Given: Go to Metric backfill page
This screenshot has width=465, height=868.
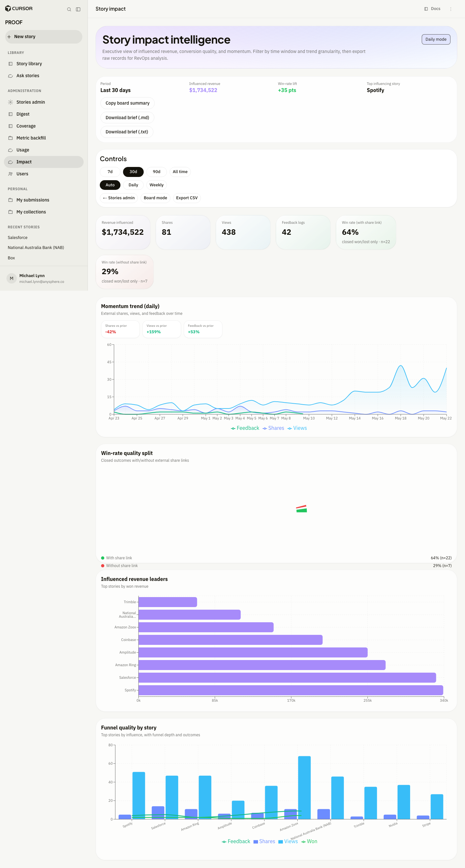Looking at the screenshot, I should (44, 138).
